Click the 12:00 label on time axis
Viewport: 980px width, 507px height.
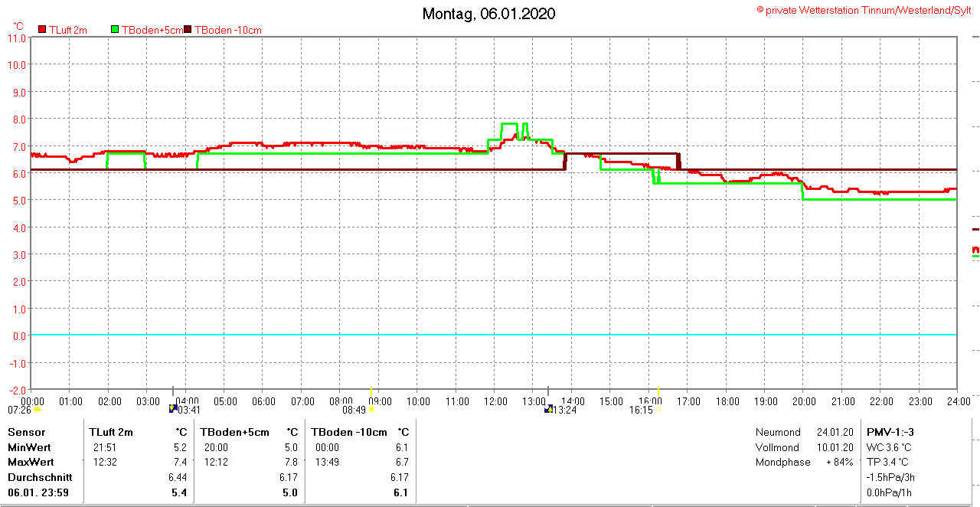point(495,401)
